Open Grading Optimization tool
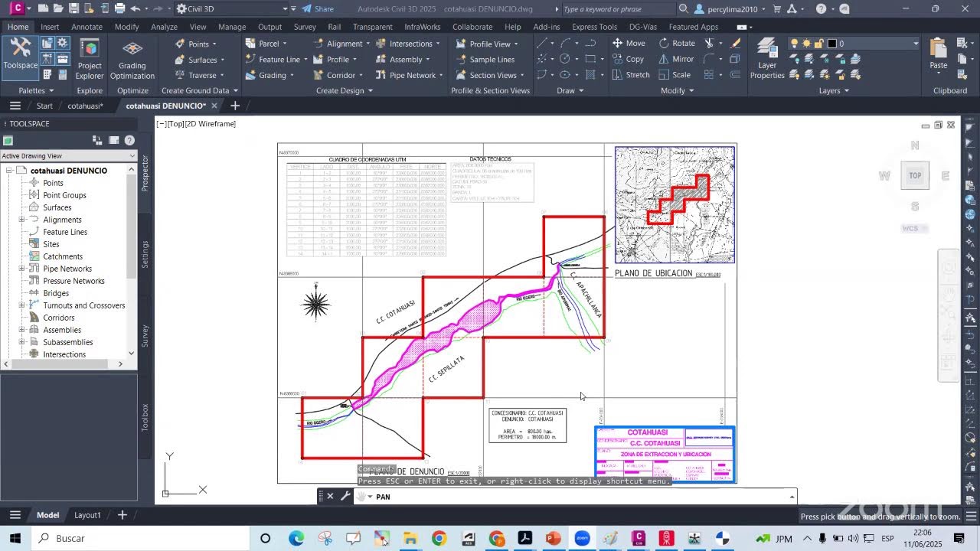Image resolution: width=980 pixels, height=551 pixels. coord(132,59)
